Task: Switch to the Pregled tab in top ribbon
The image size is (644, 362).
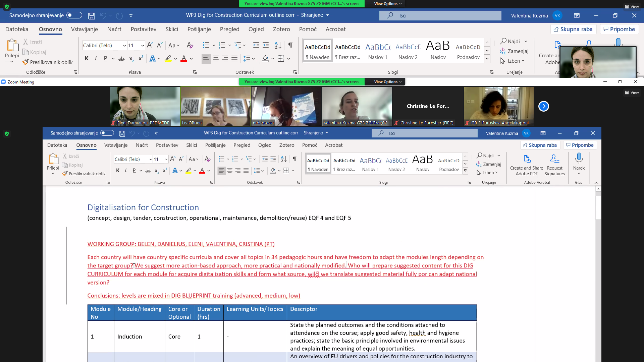Action: (229, 29)
